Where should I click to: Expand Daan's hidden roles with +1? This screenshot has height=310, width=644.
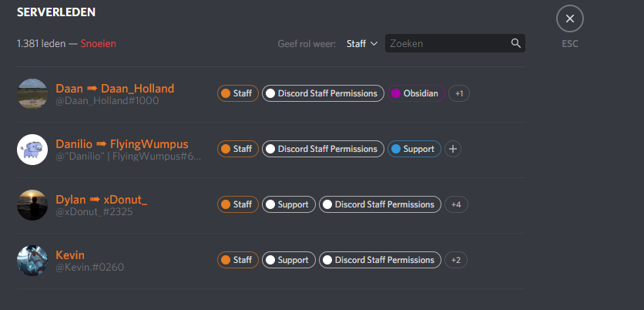tap(459, 93)
